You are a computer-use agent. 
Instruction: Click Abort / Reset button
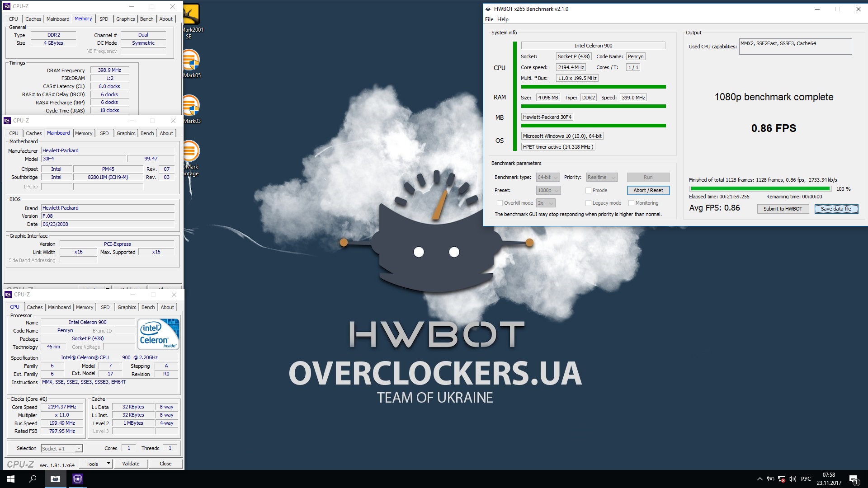pos(648,190)
